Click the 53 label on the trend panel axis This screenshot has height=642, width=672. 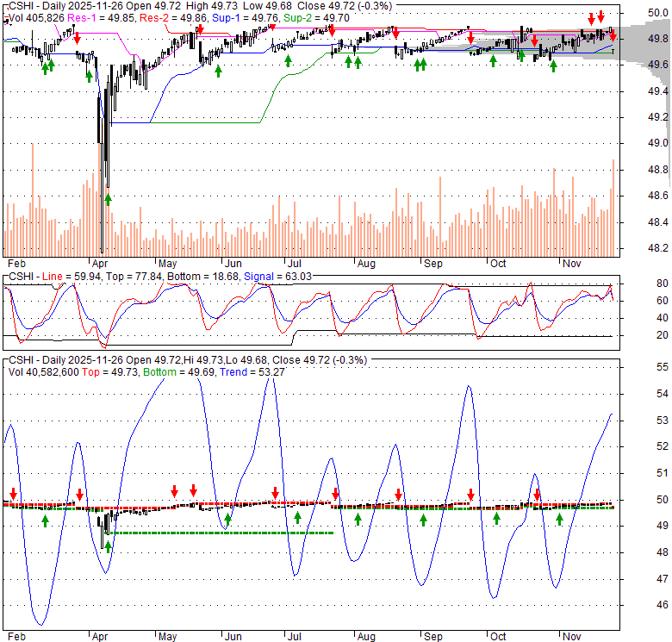(663, 420)
